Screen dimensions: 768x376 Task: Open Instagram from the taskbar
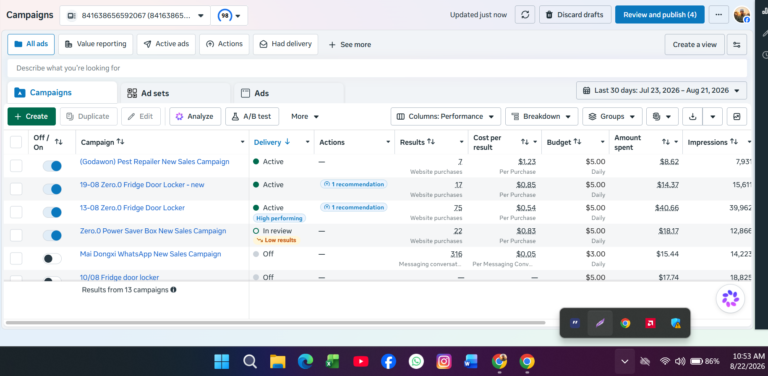click(444, 362)
